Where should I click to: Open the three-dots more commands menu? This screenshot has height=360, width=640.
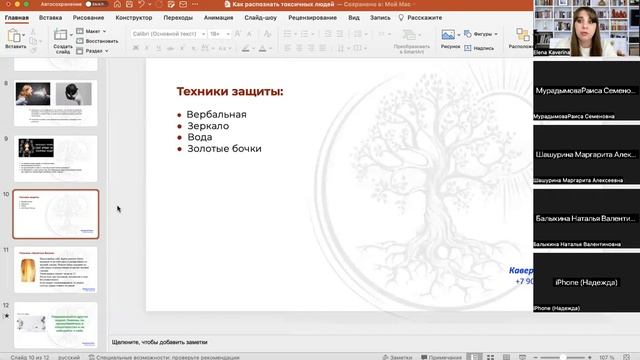click(195, 4)
